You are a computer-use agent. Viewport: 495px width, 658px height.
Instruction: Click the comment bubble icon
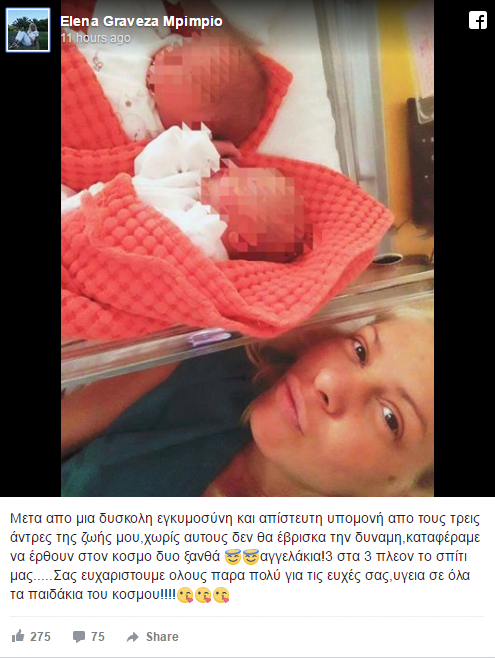pyautogui.click(x=78, y=637)
